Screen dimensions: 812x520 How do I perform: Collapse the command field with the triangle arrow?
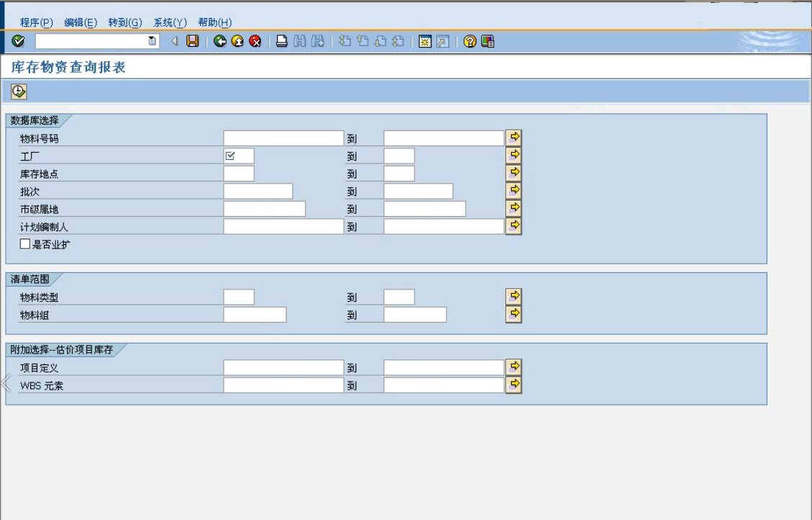[x=173, y=41]
